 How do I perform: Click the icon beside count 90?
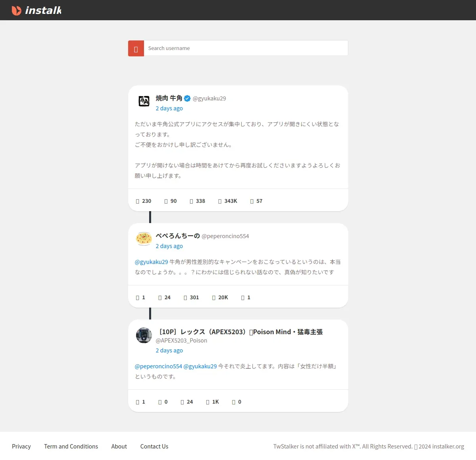tap(166, 201)
